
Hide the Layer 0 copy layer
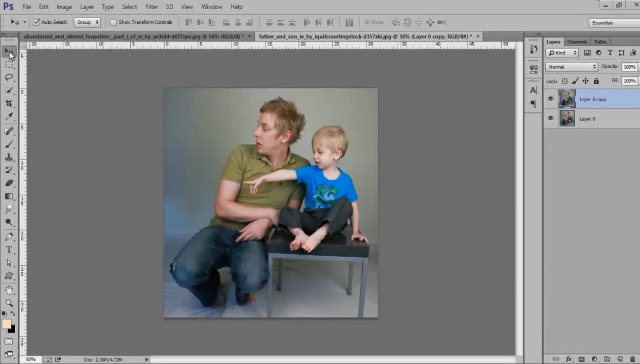pyautogui.click(x=550, y=99)
